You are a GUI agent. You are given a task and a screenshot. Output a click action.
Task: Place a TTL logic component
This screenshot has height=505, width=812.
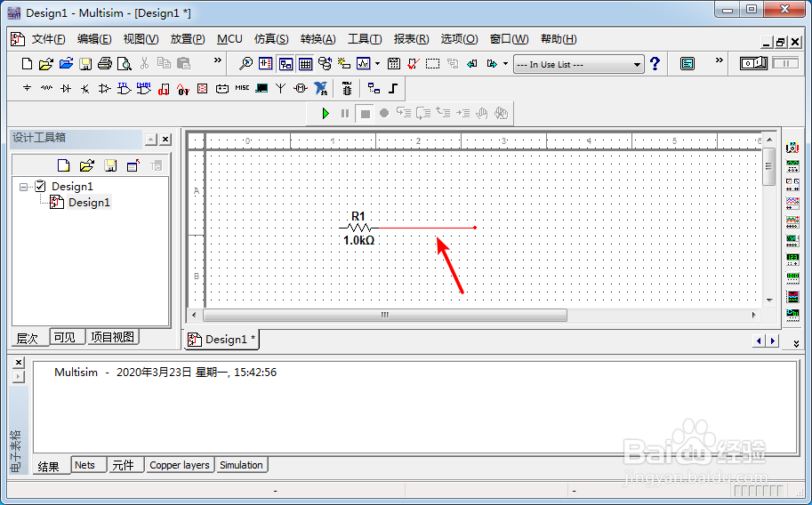click(124, 89)
